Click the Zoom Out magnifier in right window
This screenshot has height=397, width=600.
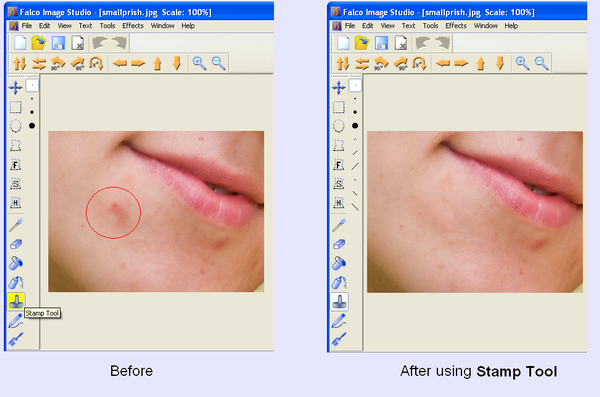[x=541, y=63]
